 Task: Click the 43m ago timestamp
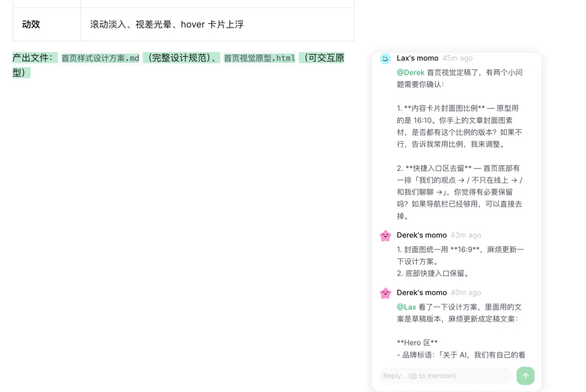tap(466, 235)
